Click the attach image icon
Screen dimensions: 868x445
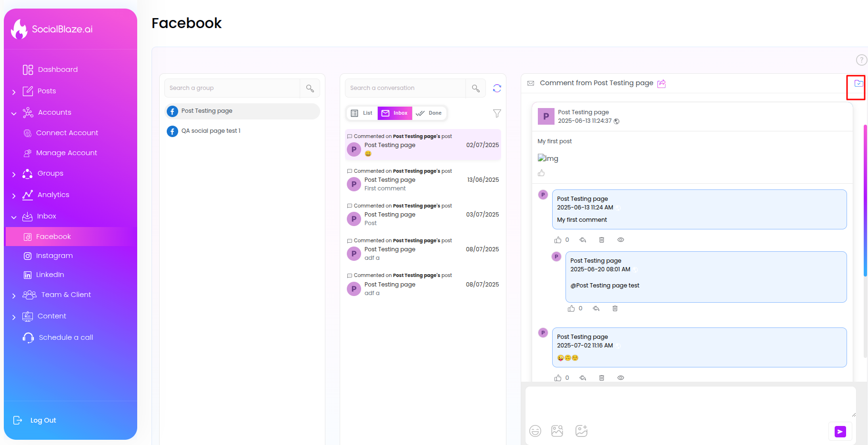coord(557,431)
